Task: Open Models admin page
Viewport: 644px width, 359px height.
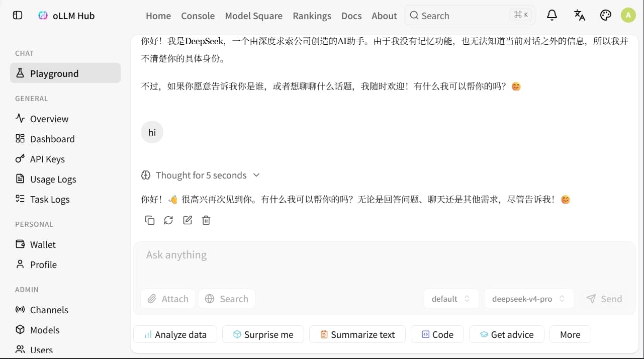Action: [65, 330]
